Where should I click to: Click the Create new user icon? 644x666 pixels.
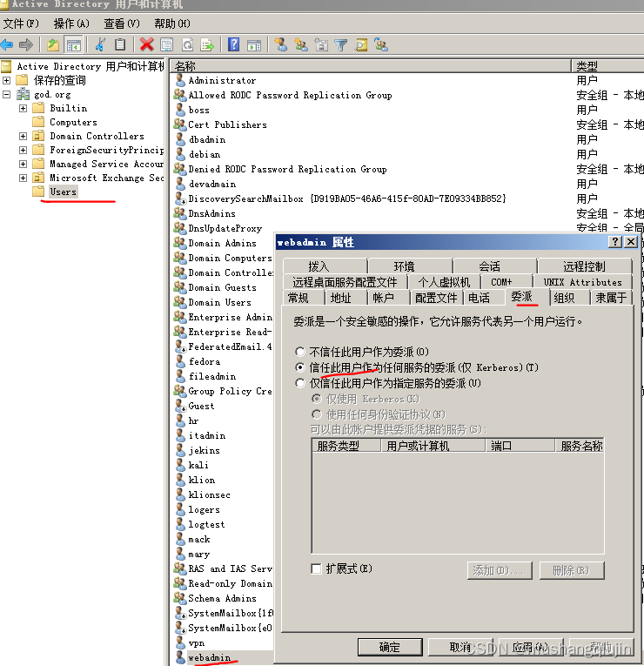(x=280, y=44)
